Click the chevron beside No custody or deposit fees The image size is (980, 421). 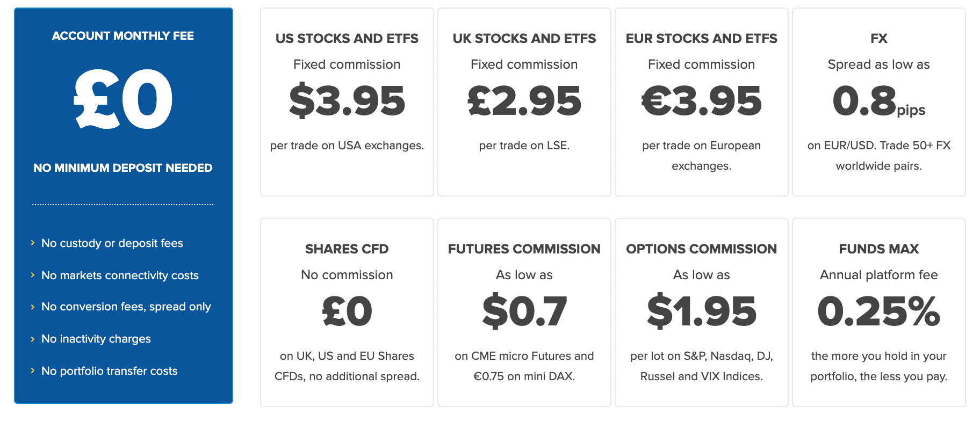(x=33, y=243)
